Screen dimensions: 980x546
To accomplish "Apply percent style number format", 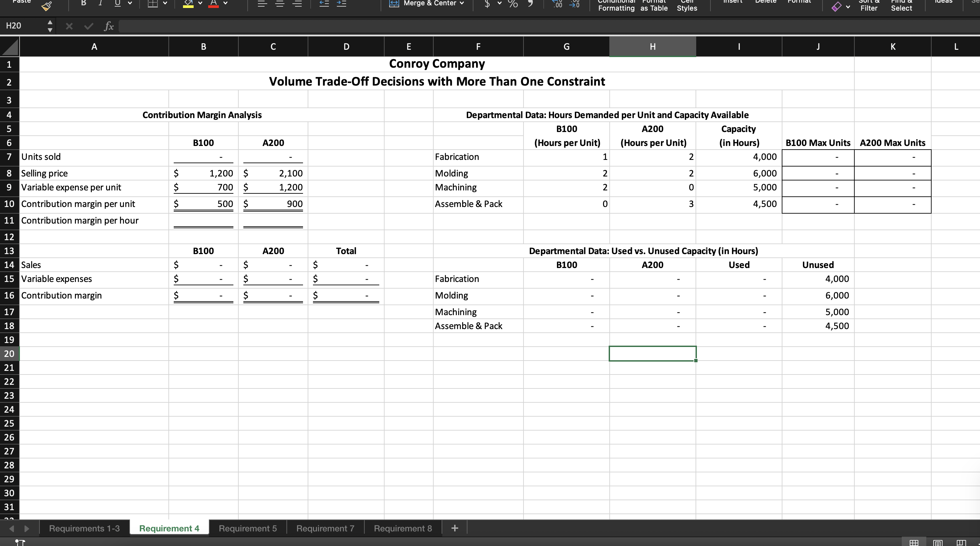I will pyautogui.click(x=513, y=4).
